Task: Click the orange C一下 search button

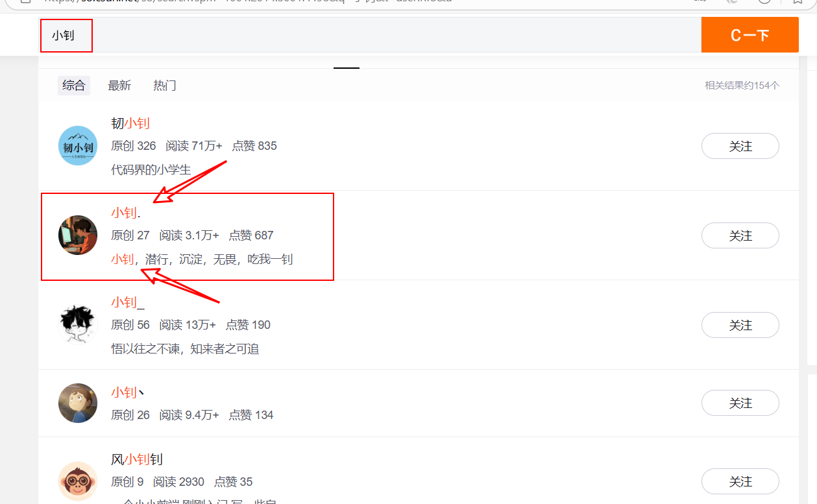Action: [x=750, y=35]
